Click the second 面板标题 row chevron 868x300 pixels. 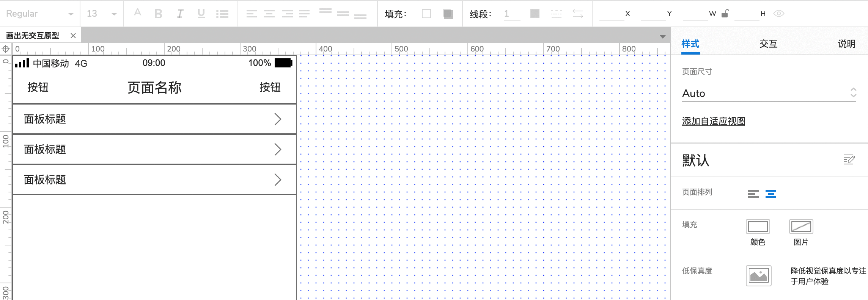click(x=278, y=150)
